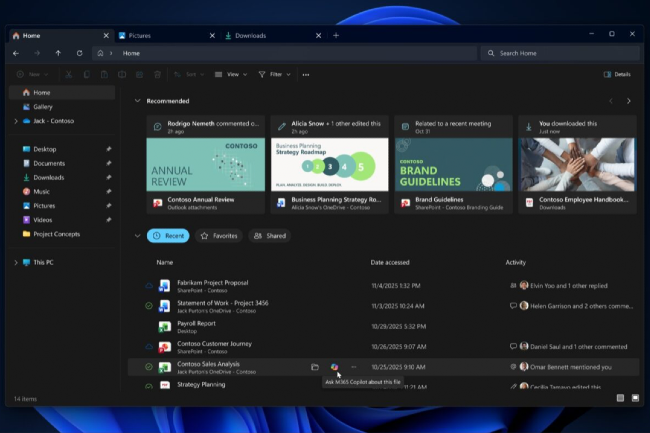Image resolution: width=650 pixels, height=433 pixels.
Task: Open file location for Contoso Sales Analysis
Action: tap(315, 367)
